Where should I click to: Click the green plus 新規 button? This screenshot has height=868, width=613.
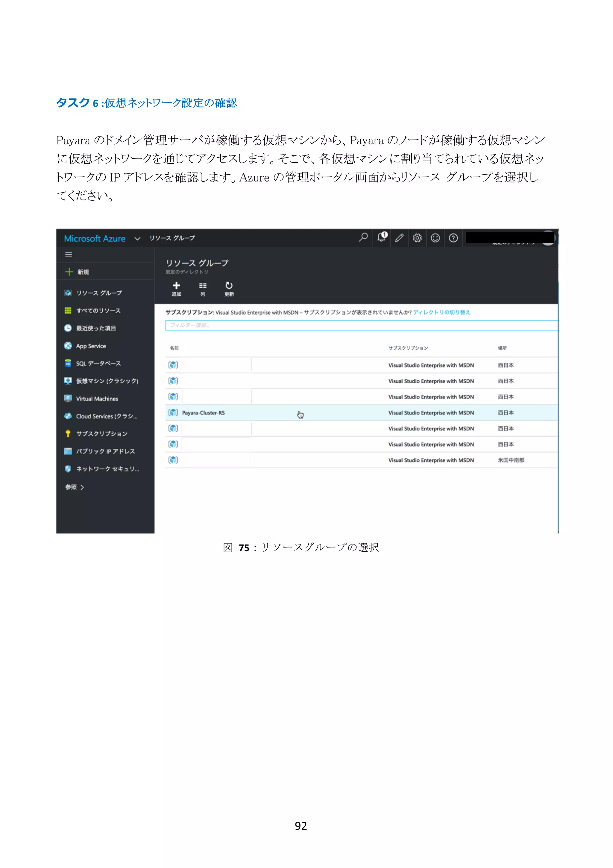(77, 272)
